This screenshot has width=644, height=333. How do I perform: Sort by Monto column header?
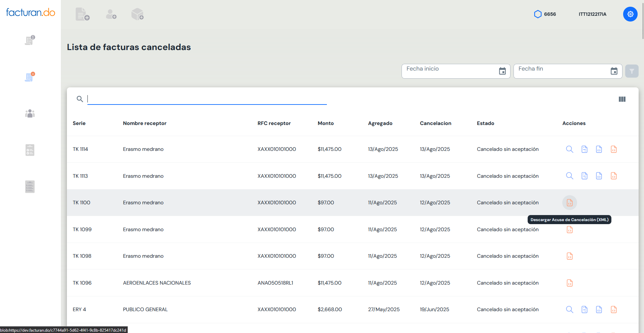point(326,123)
